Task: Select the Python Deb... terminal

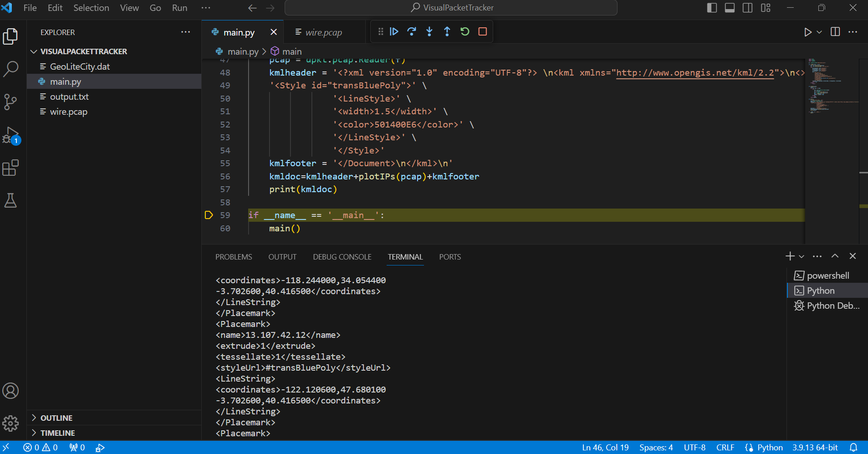Action: pos(827,306)
